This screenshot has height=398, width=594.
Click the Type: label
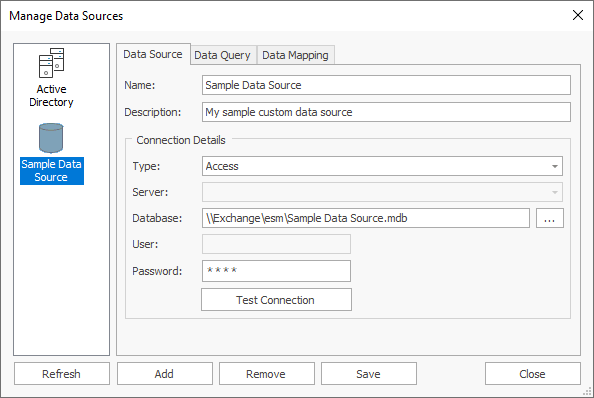(146, 166)
